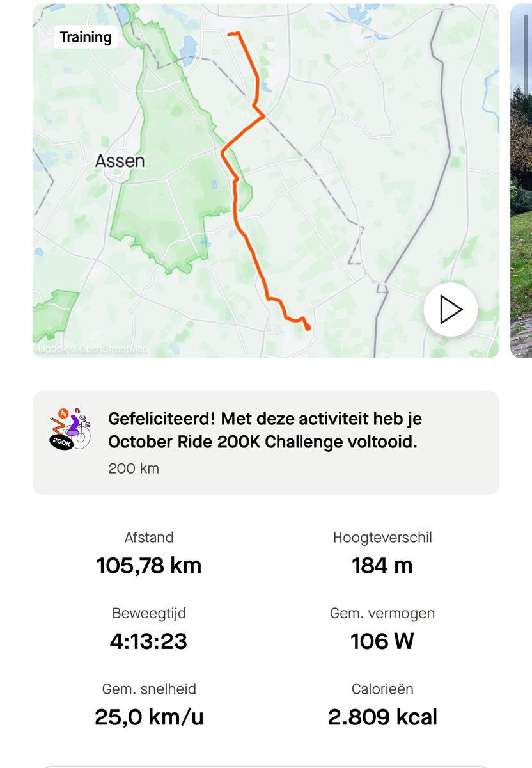This screenshot has height=768, width=532.
Task: Click the route start point at top of map
Action: pyautogui.click(x=230, y=33)
